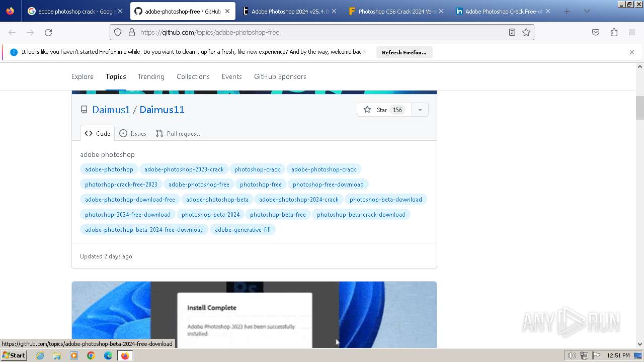Open the Events navigation link
This screenshot has height=362, width=644.
232,76
